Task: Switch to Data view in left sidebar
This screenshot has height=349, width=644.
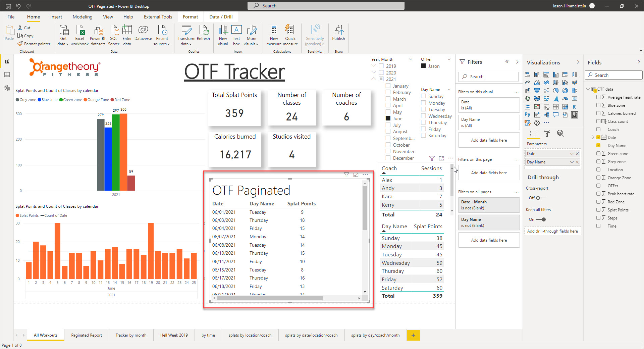Action: click(7, 74)
